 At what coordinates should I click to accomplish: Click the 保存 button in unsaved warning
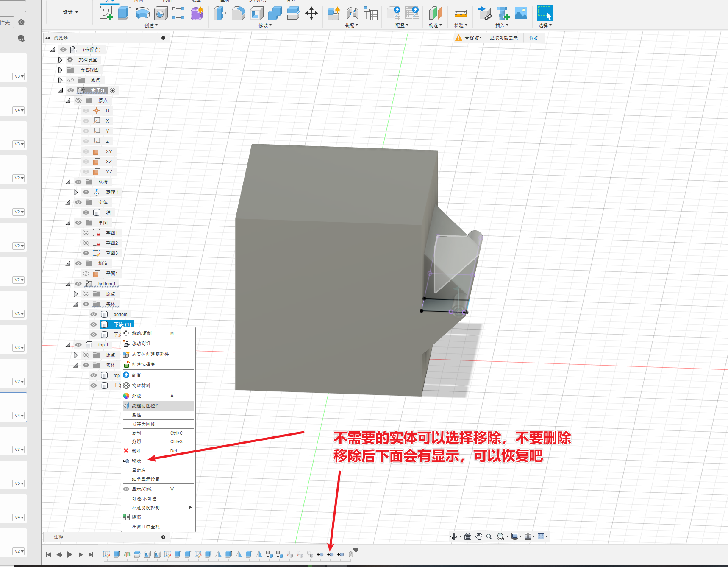click(x=534, y=38)
